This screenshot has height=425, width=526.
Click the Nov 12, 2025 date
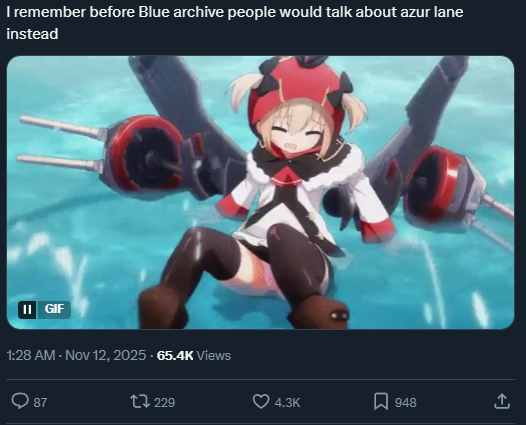pos(106,355)
